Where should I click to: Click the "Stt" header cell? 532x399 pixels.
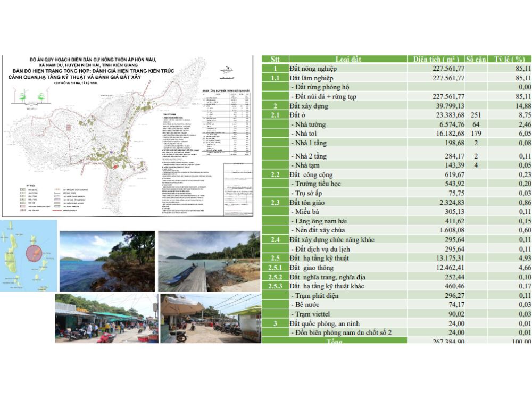tap(275, 59)
